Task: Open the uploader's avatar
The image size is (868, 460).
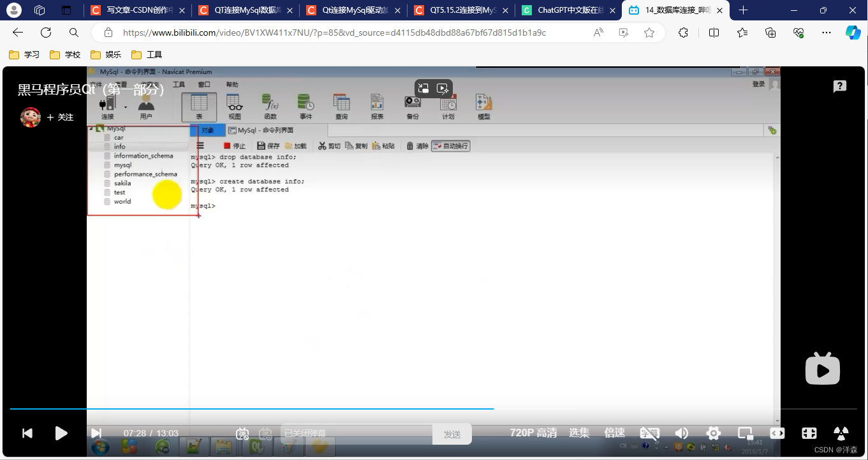Action: click(x=31, y=117)
